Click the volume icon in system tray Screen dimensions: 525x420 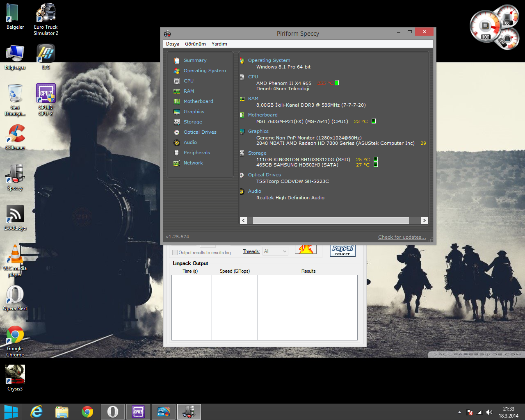pyautogui.click(x=489, y=412)
